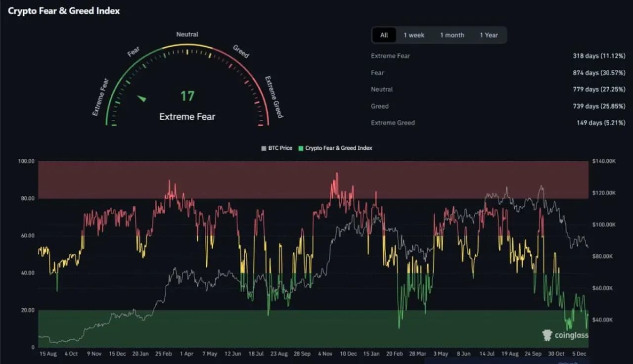This screenshot has height=364, width=633.
Task: Select the Neutral statistics row
Action: tap(498, 90)
